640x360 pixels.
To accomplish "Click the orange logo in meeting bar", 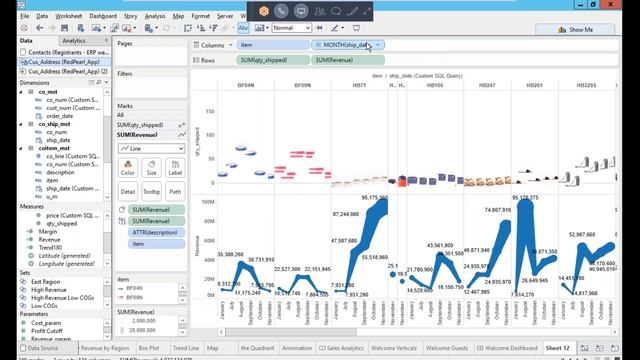I will [x=264, y=11].
